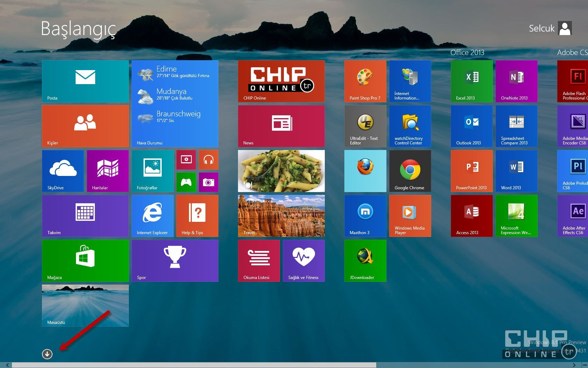Open the Selcuk user account menu
The height and width of the screenshot is (368, 588).
(550, 28)
